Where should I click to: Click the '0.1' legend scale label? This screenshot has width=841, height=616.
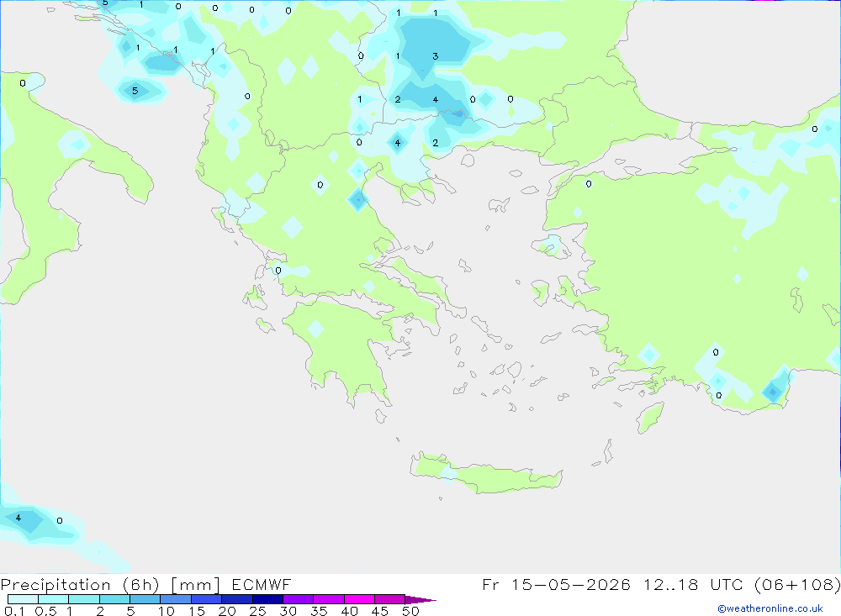14,611
